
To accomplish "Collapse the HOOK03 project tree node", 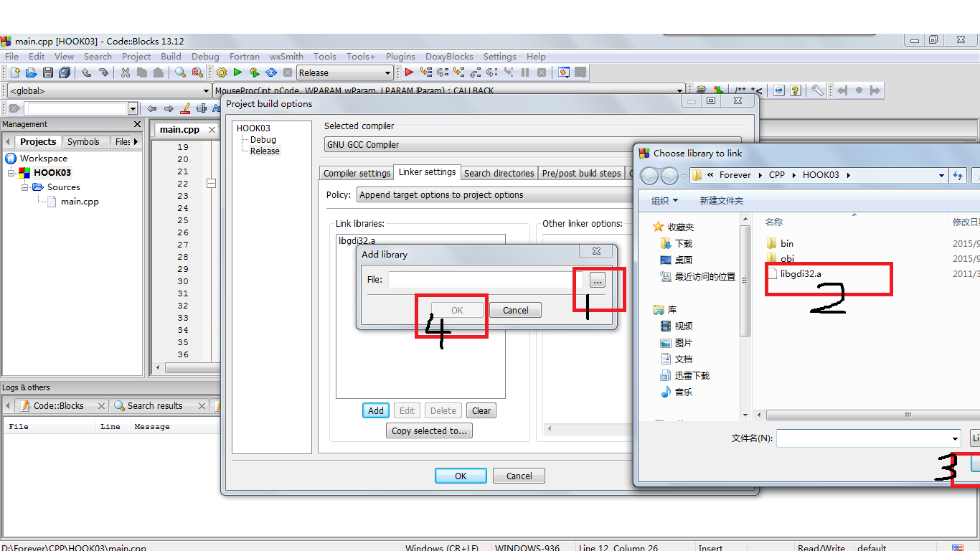I will (x=11, y=173).
